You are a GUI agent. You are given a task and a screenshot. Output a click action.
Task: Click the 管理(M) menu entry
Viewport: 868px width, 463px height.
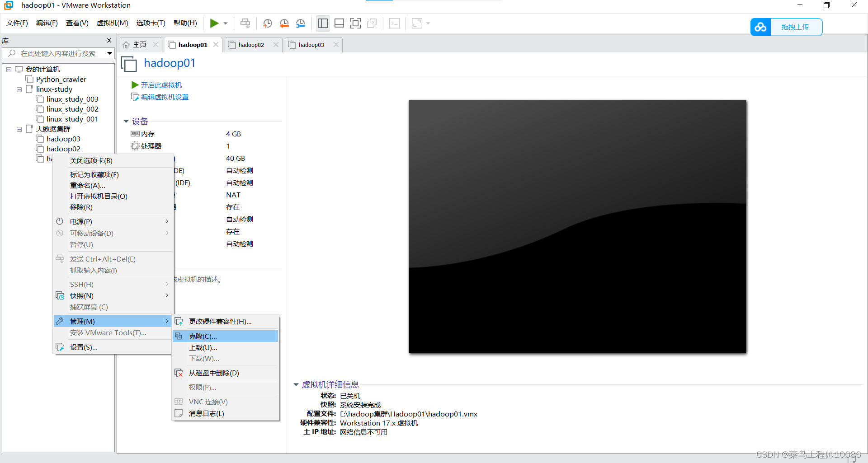click(x=113, y=322)
